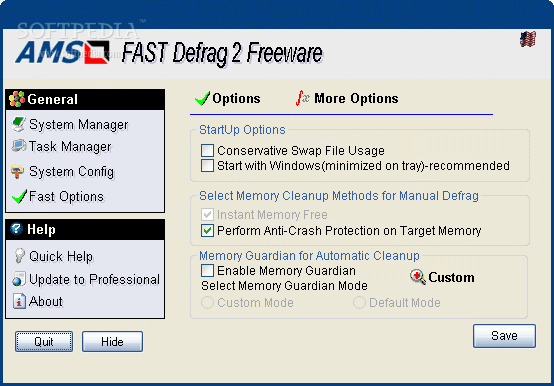The image size is (554, 386).
Task: Open the Options tab
Action: click(228, 98)
